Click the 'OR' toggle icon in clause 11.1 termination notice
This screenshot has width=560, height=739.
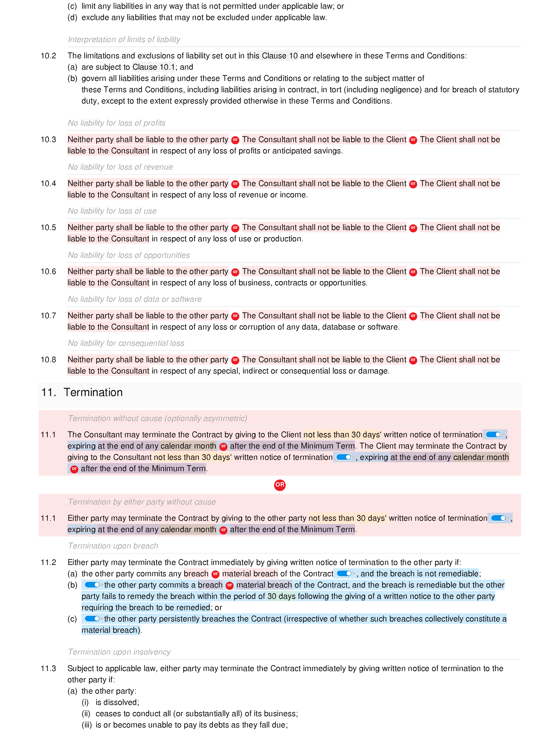coord(280,485)
